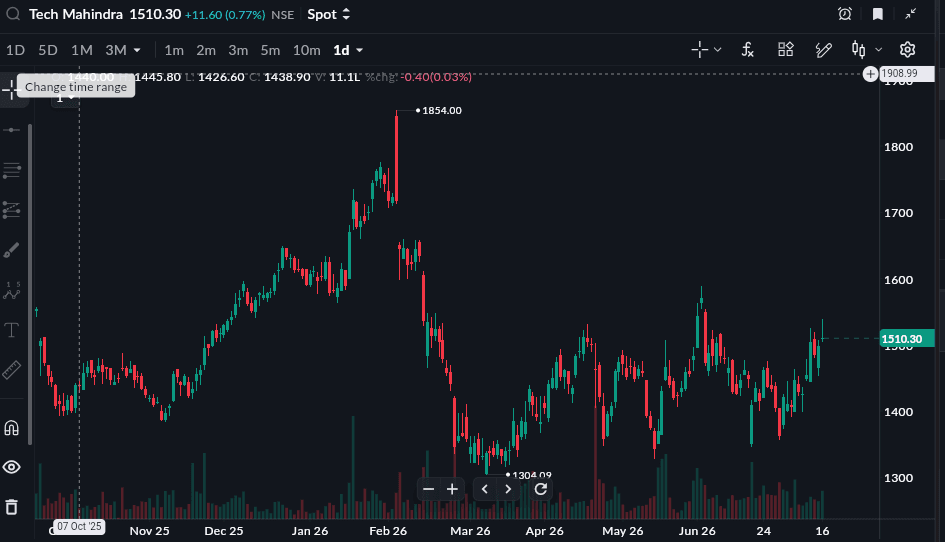Select the 1D time range

point(16,50)
